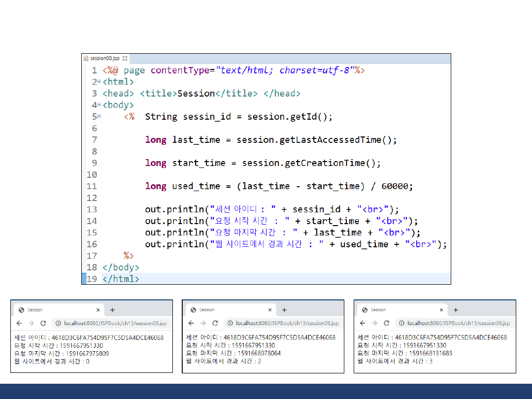
Task: Open new tab in browser showing elapsed time 0
Action: click(112, 310)
